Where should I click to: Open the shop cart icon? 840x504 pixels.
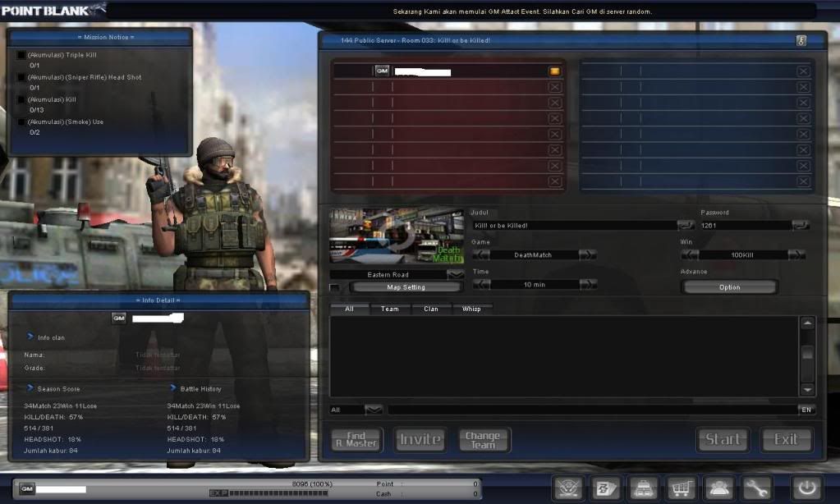[x=681, y=488]
